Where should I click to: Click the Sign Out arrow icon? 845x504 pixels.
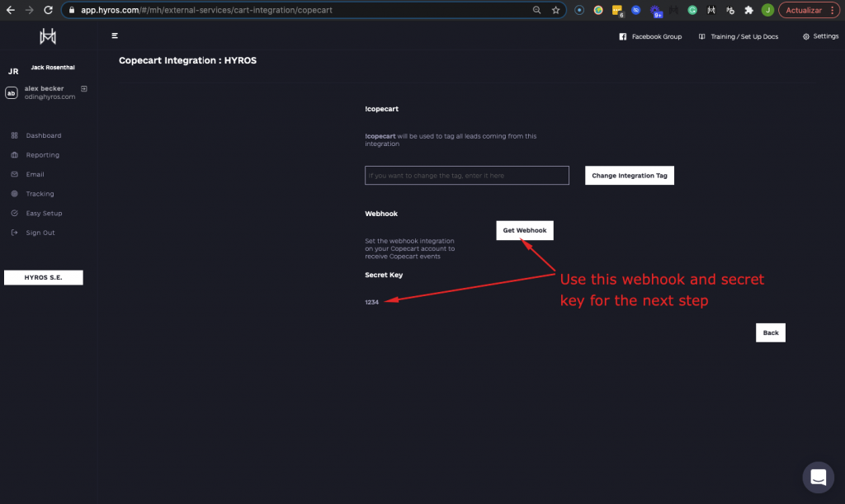point(15,233)
